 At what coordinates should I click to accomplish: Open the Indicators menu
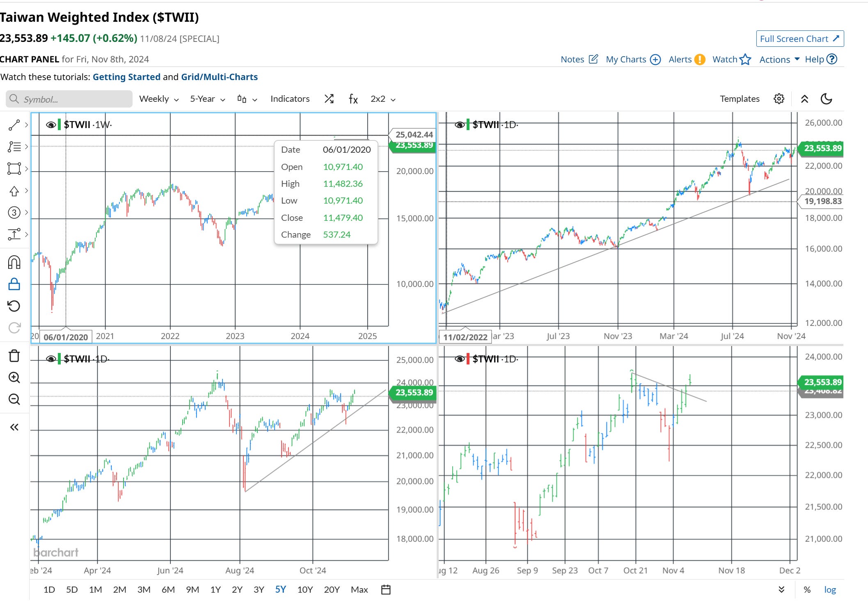click(x=290, y=99)
